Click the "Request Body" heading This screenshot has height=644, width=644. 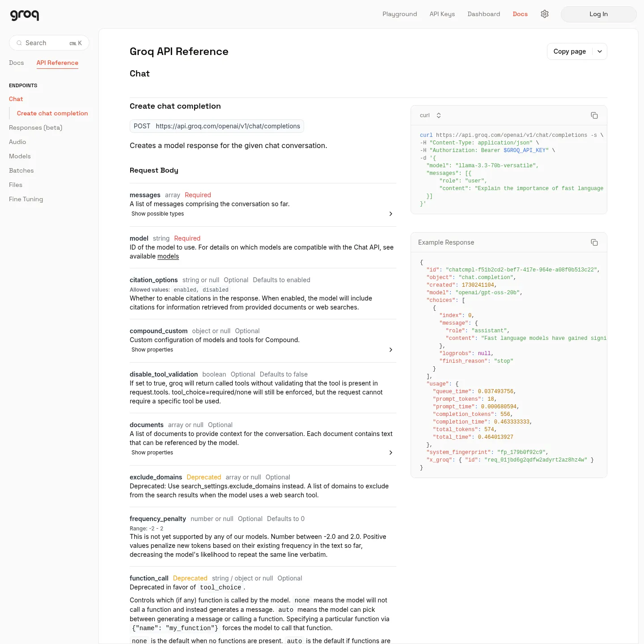click(154, 170)
